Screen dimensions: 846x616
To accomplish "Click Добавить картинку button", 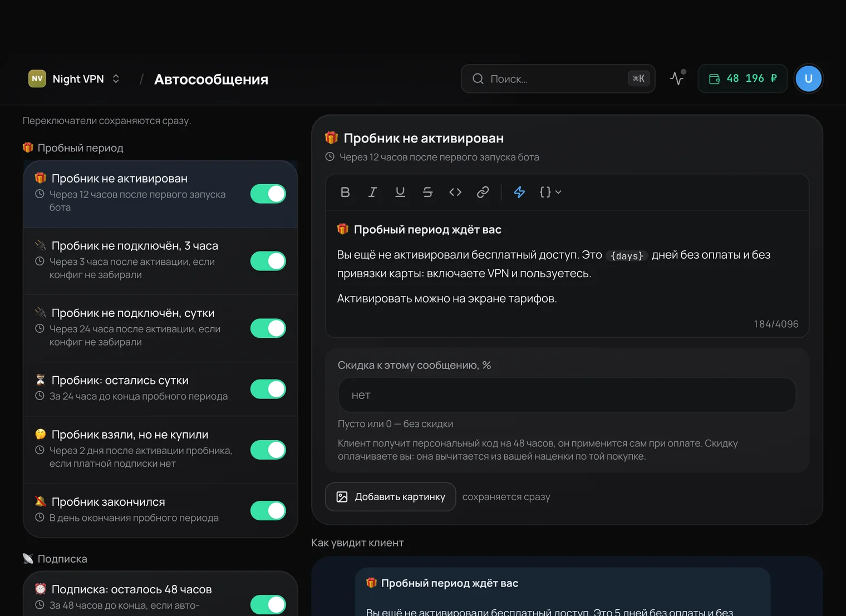I will pos(390,497).
